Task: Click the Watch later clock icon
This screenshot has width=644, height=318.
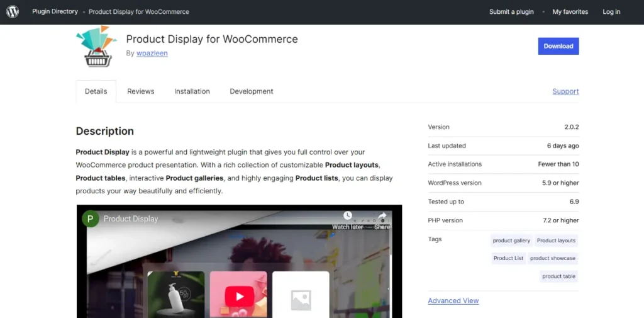Action: [x=347, y=215]
